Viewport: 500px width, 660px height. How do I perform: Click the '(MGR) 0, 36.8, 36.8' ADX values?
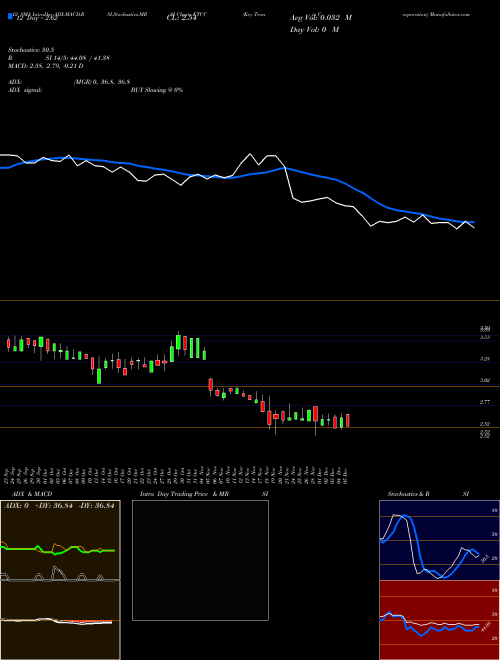pos(102,82)
